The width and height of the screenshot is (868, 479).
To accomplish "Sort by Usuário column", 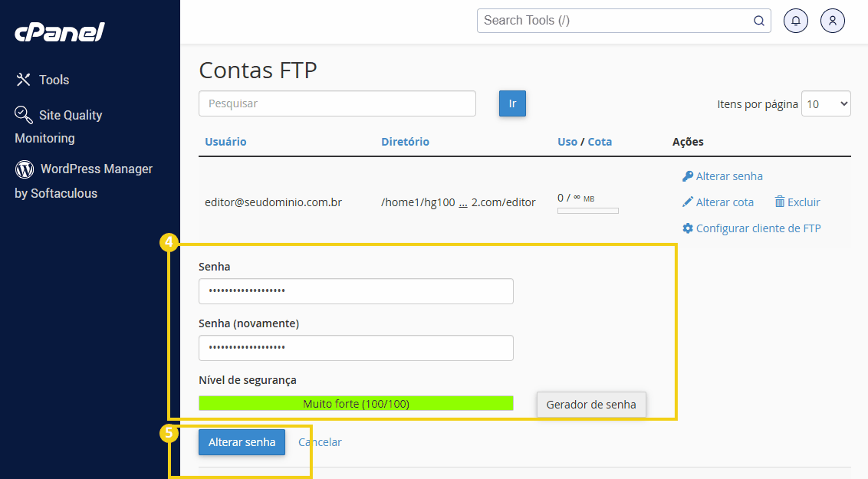I will pos(225,142).
